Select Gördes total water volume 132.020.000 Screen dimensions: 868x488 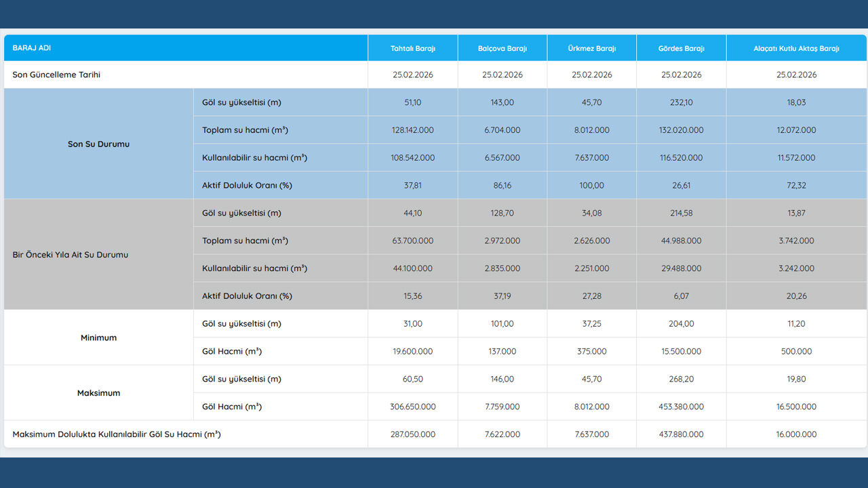(x=681, y=130)
